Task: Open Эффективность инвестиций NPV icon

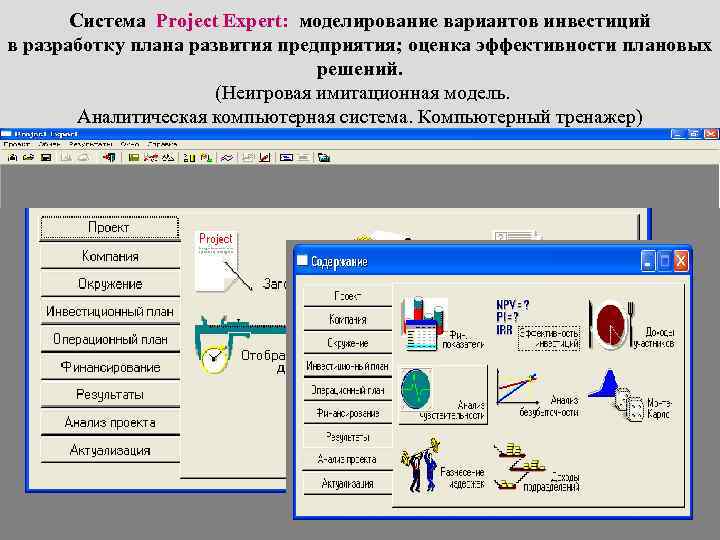Action: 537,325
